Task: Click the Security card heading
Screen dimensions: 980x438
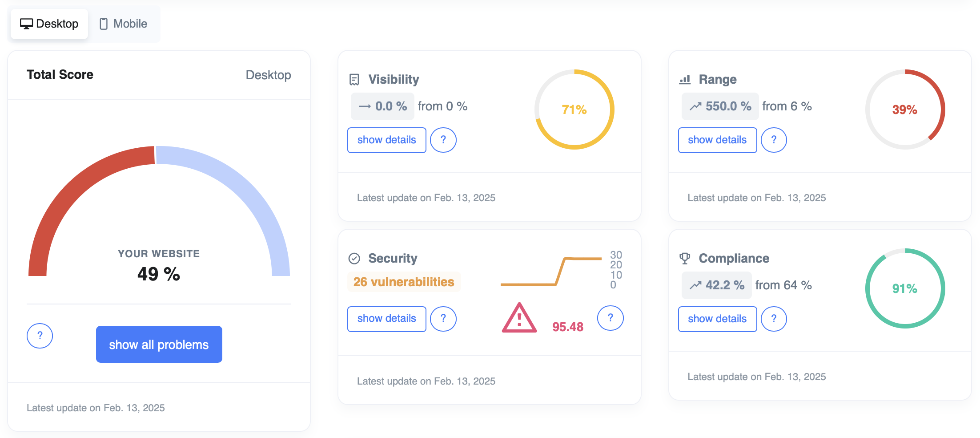Action: click(x=393, y=259)
